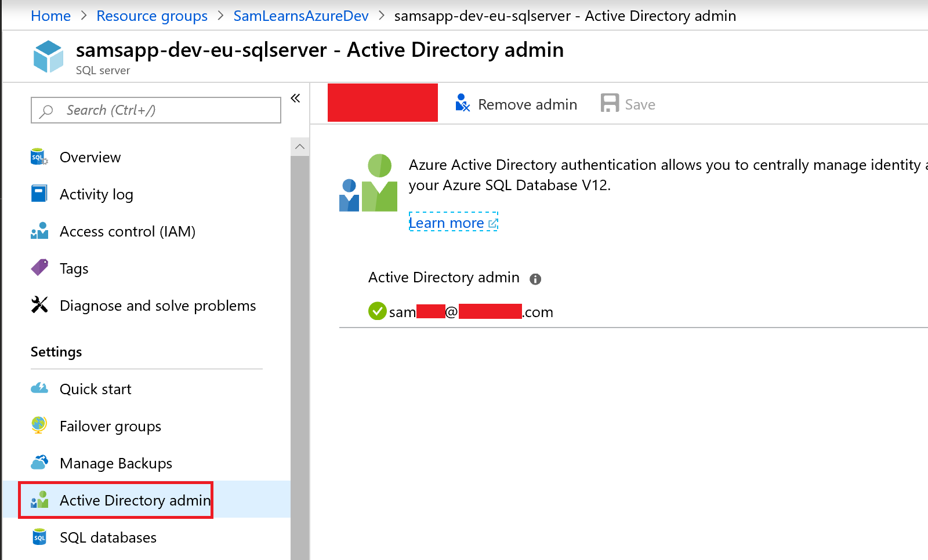
Task: Click the purple Tags icon
Action: (39, 268)
